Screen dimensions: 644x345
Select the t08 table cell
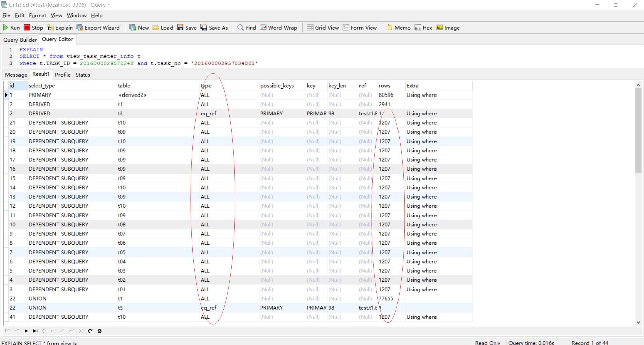click(158, 224)
